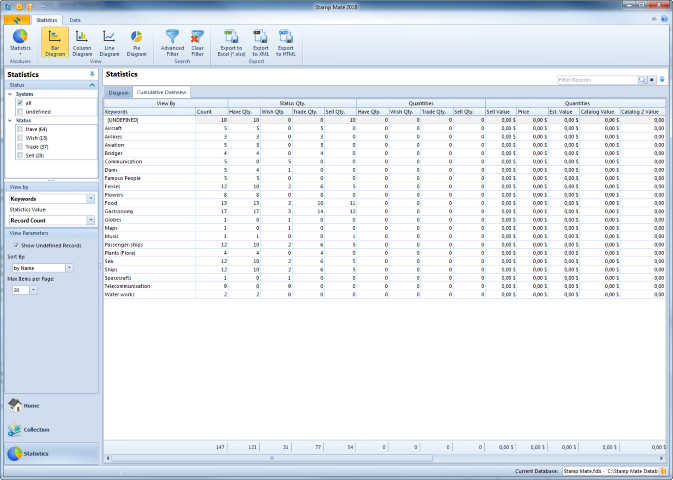Open the Sort By dropdown

[x=69, y=268]
